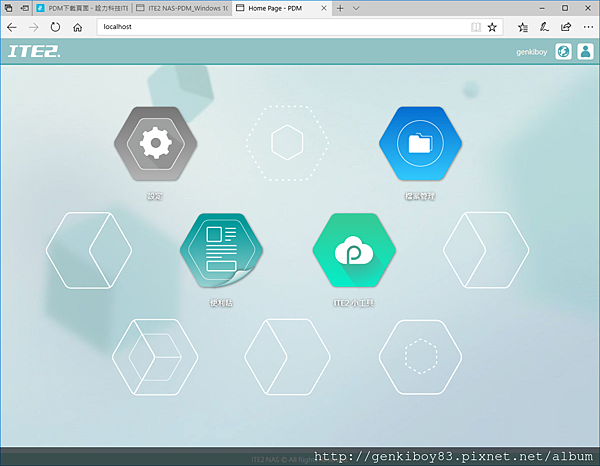Open the favorites hub icon

(x=523, y=27)
